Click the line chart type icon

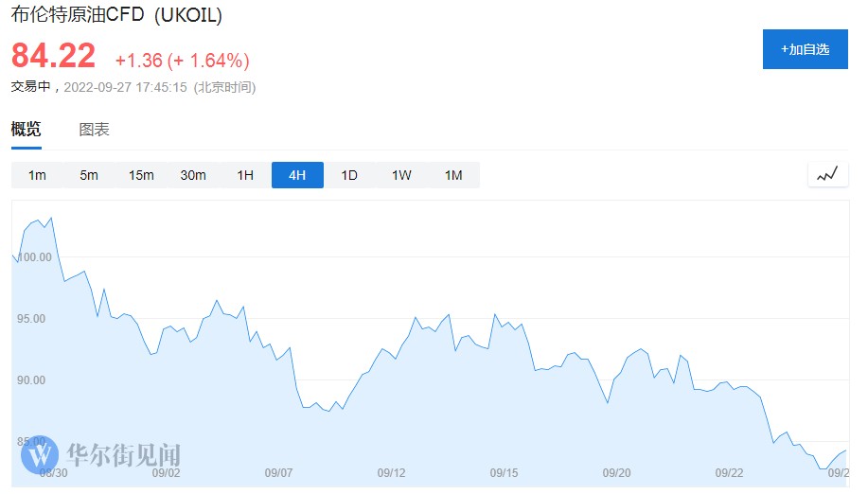(828, 174)
